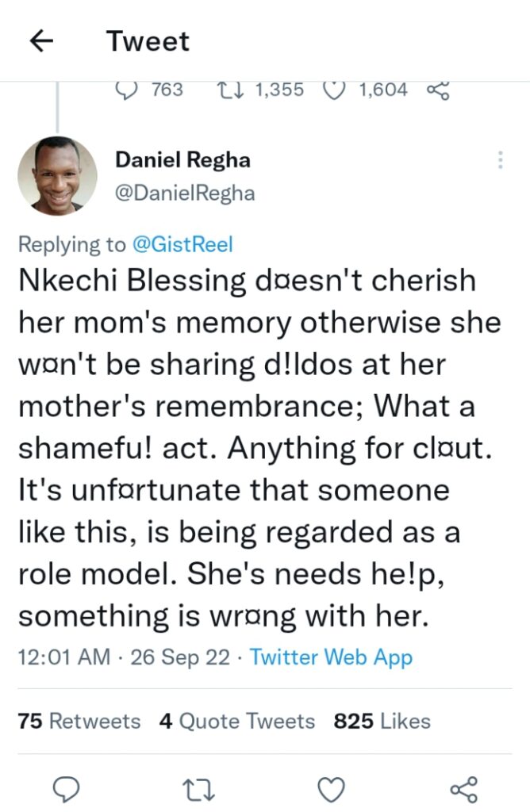
Task: View the 825 Likes list
Action: pyautogui.click(x=382, y=721)
